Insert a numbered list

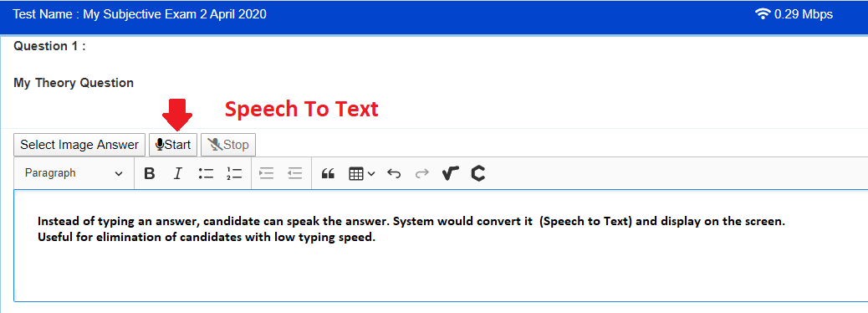coord(234,174)
